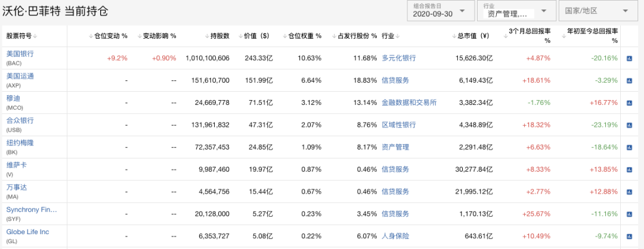Click 信贷服务 link in 万事达 row
The height and width of the screenshot is (249, 644).
coord(395,191)
